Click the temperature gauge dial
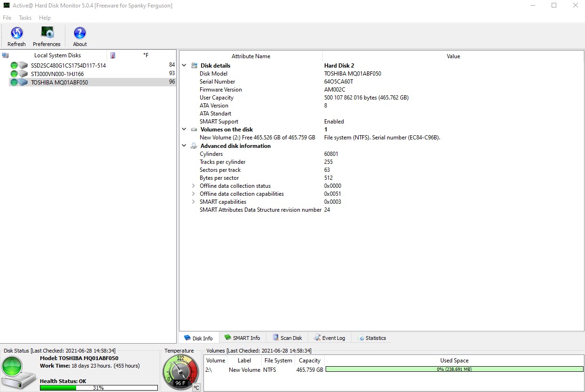 coord(180,372)
